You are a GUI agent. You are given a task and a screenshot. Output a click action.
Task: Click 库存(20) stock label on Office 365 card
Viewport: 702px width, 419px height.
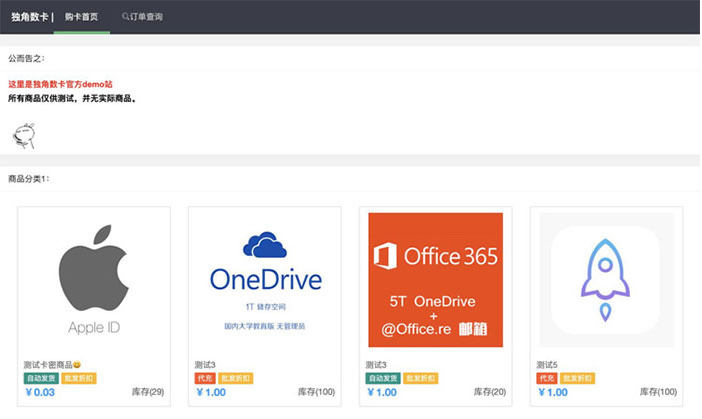[x=489, y=393]
